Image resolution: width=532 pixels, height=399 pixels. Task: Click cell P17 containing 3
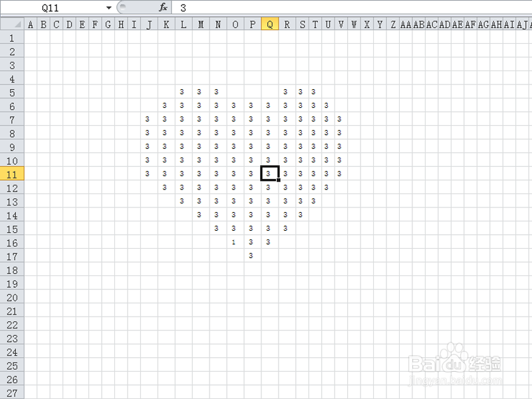pyautogui.click(x=253, y=255)
